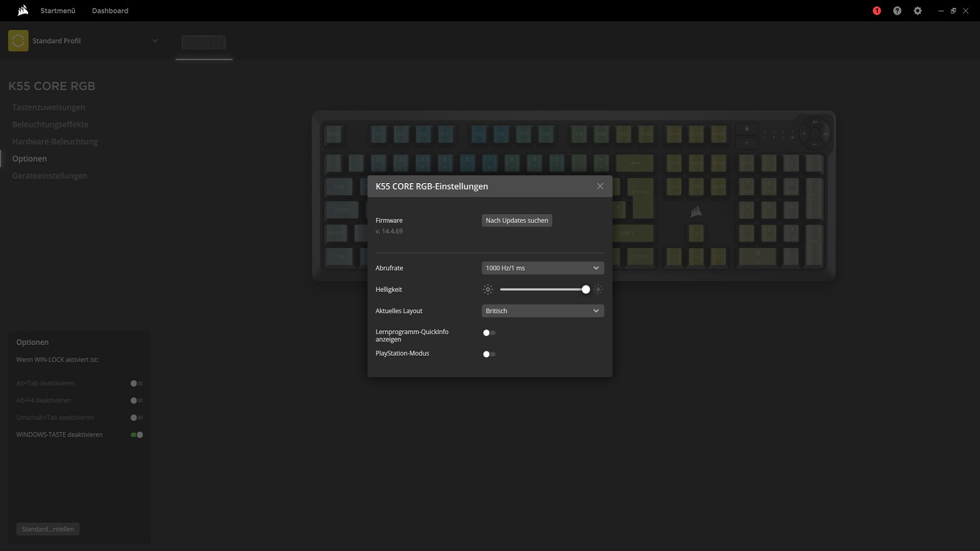Open the Abrufrate 1000 Hz dropdown
This screenshot has height=551, width=980.
coord(543,268)
